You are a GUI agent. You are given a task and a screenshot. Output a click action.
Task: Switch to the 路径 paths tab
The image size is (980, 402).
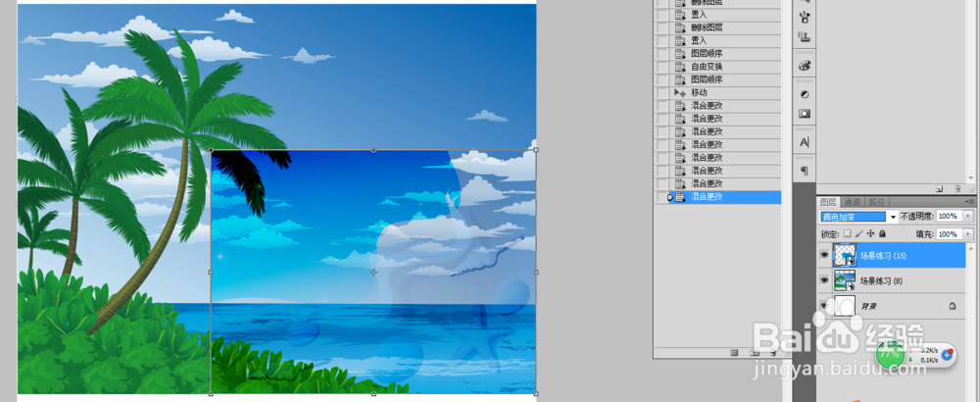coord(877,202)
